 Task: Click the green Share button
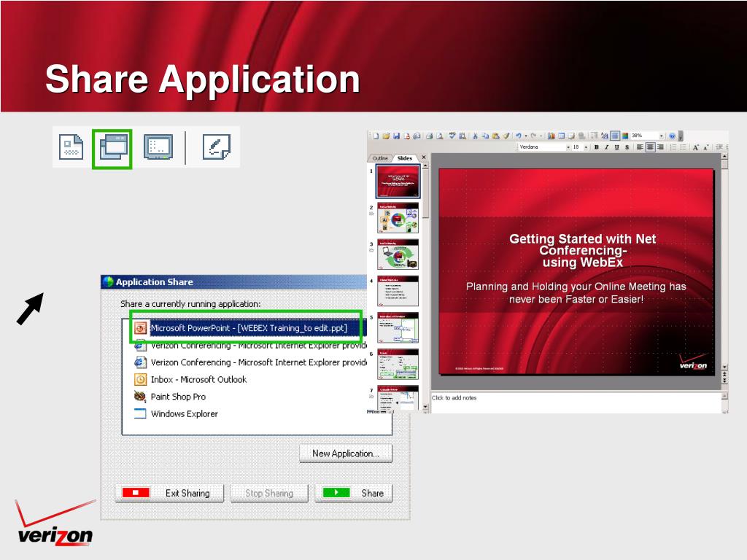pos(354,493)
